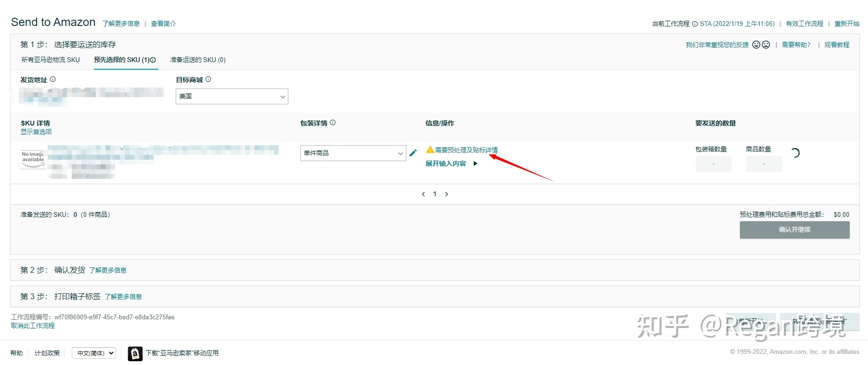Image resolution: width=868 pixels, height=365 pixels.
Task: Open the 中文(简体) language selector
Action: point(94,353)
